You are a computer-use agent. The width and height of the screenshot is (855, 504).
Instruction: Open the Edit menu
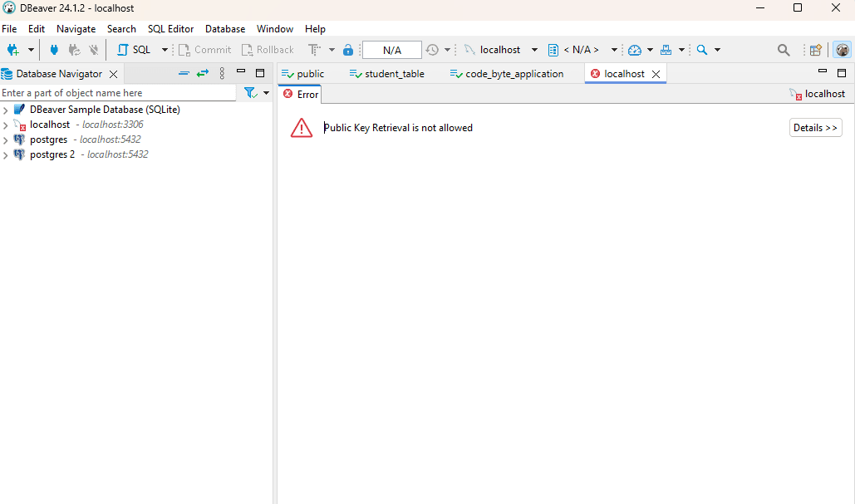click(37, 29)
